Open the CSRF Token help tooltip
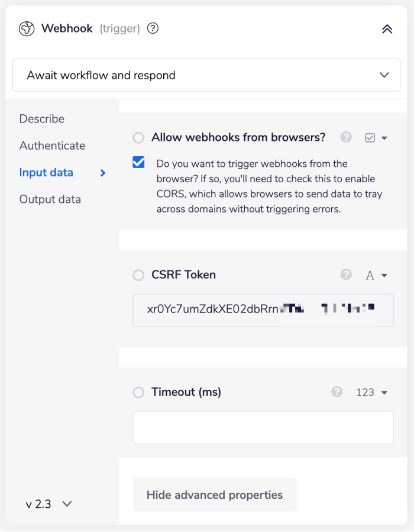The image size is (414, 532). 346,275
